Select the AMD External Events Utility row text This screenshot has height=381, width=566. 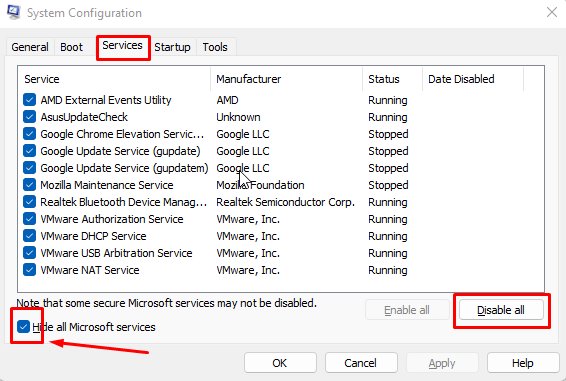[x=106, y=100]
